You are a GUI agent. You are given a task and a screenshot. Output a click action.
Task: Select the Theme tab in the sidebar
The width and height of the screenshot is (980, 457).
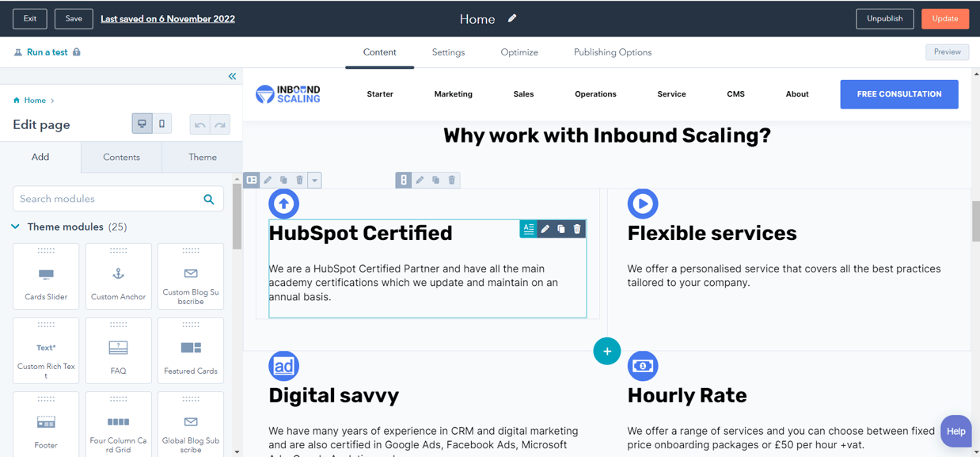(x=203, y=157)
